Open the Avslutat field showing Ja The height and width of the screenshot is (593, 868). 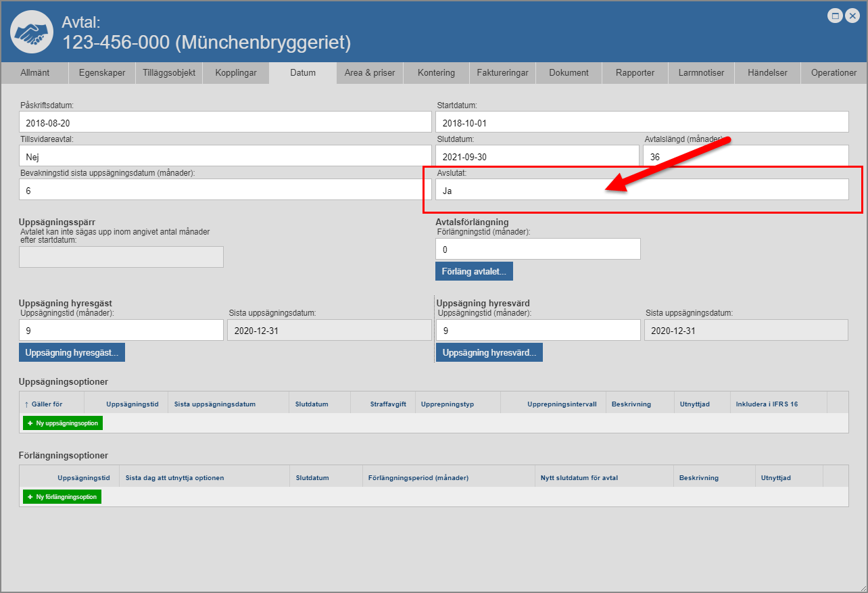[x=642, y=190]
